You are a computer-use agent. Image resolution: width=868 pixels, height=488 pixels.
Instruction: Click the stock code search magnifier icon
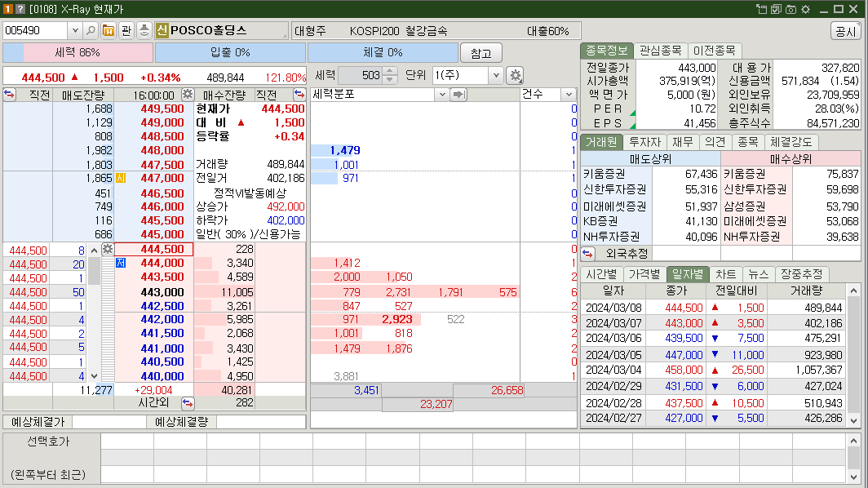91,30
